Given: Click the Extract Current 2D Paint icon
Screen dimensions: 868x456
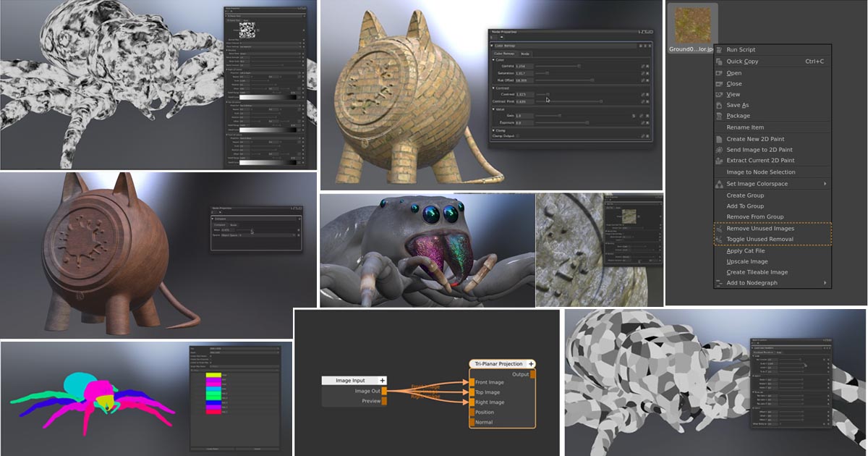Looking at the screenshot, I should [x=719, y=161].
